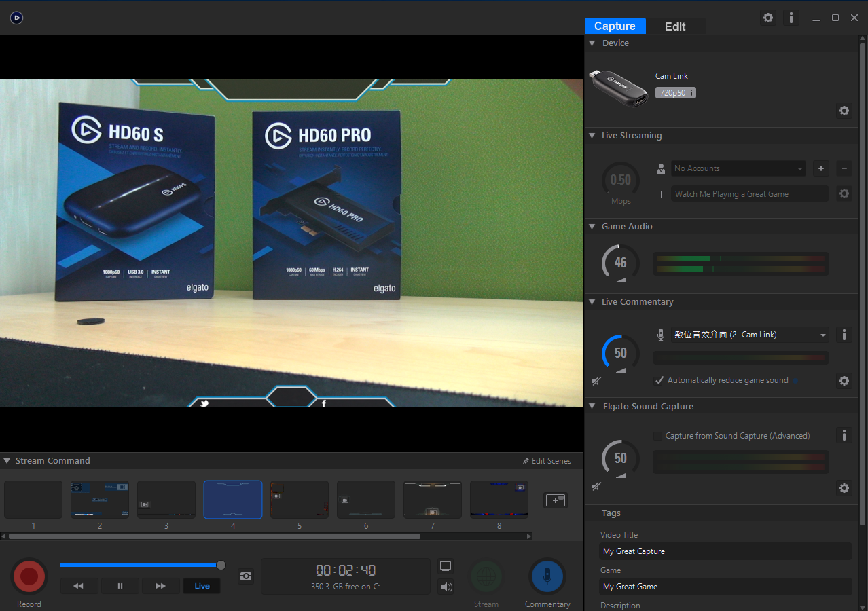Select scene thumbnail 5
The height and width of the screenshot is (611, 868).
click(300, 500)
